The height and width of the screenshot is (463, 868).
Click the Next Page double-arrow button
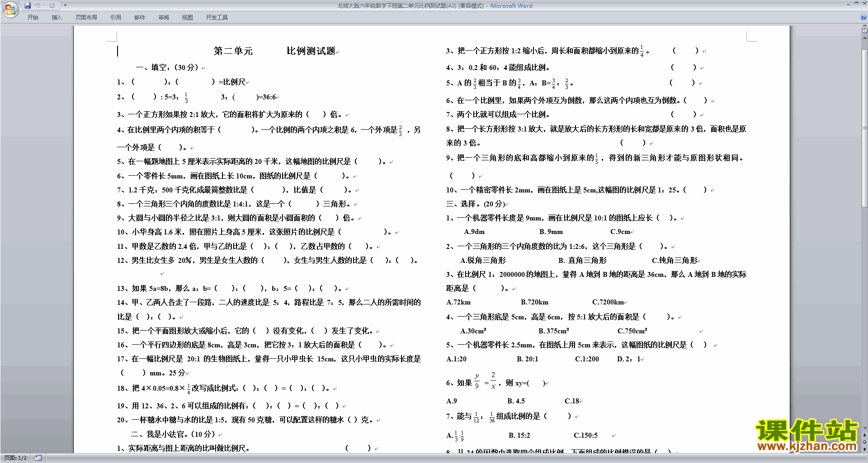(864, 449)
